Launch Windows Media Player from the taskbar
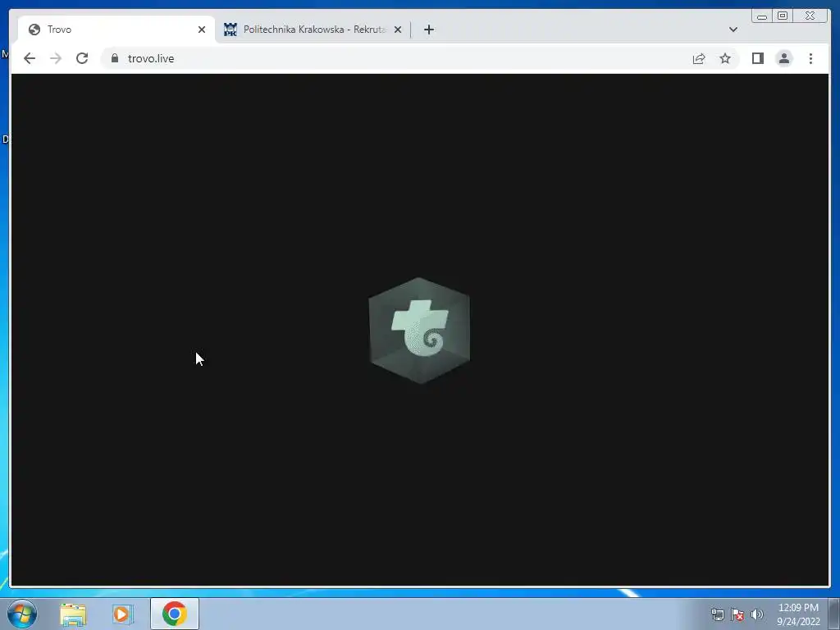 coord(123,614)
